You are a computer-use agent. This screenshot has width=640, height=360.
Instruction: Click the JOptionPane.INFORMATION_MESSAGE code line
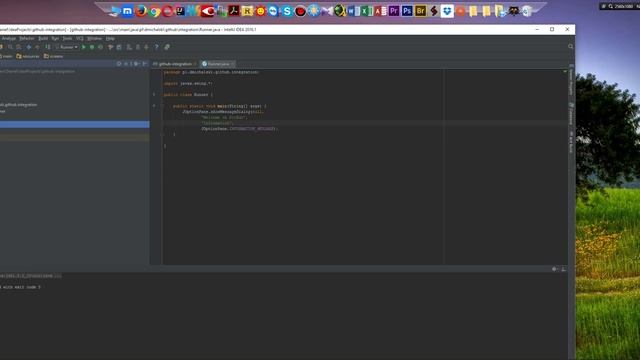(239, 129)
